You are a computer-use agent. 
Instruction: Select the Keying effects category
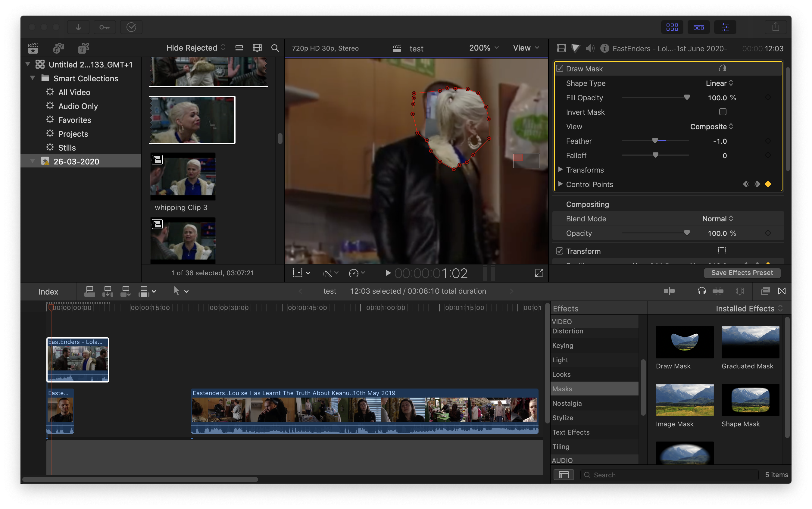pos(563,345)
